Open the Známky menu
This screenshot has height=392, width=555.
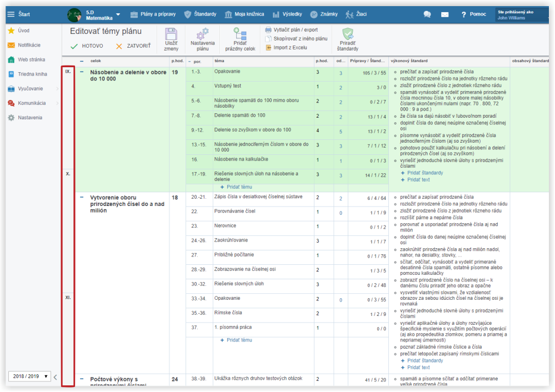tap(324, 14)
